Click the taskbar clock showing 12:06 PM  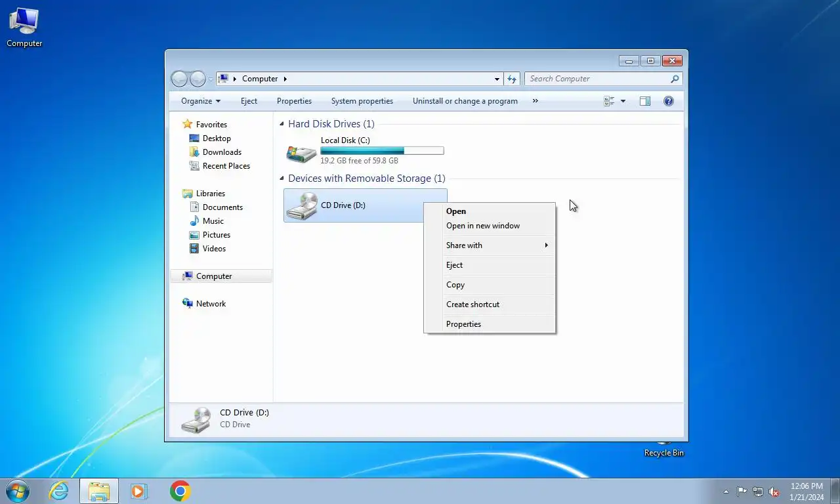(x=807, y=492)
